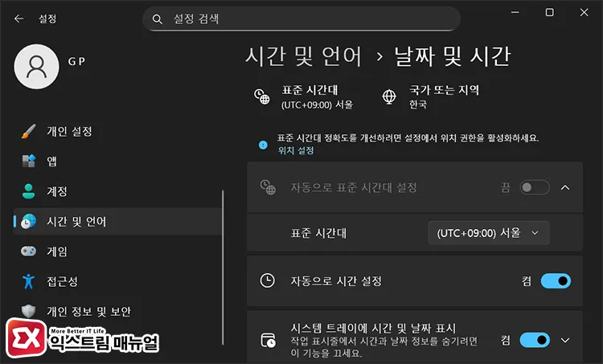Click the 설정 검색 search field

[301, 18]
